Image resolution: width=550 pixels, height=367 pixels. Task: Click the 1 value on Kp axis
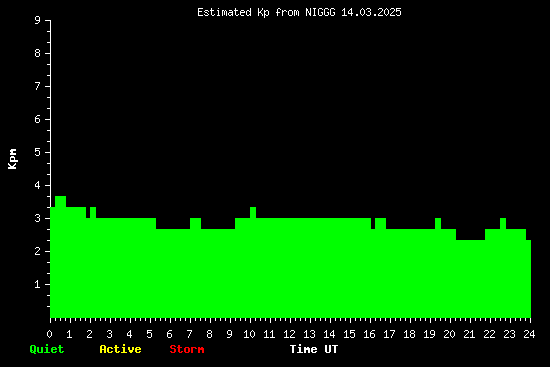[38, 284]
